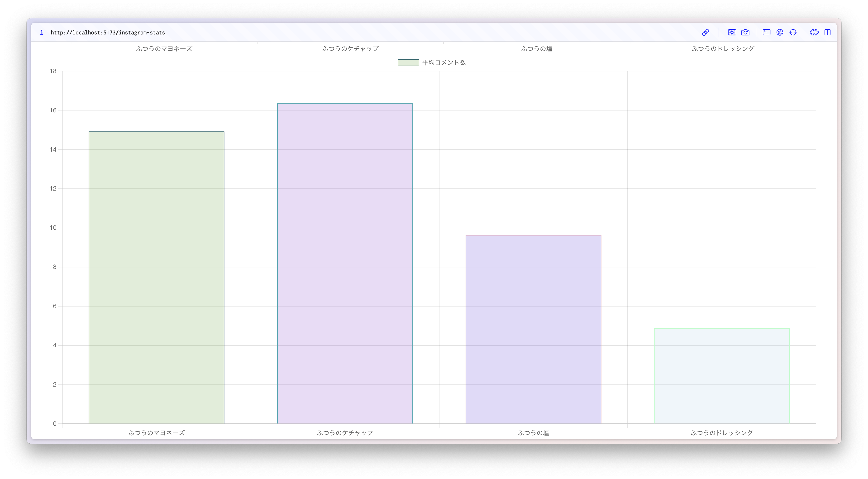Click bottom axis label ふつうのケチャップ

click(345, 433)
